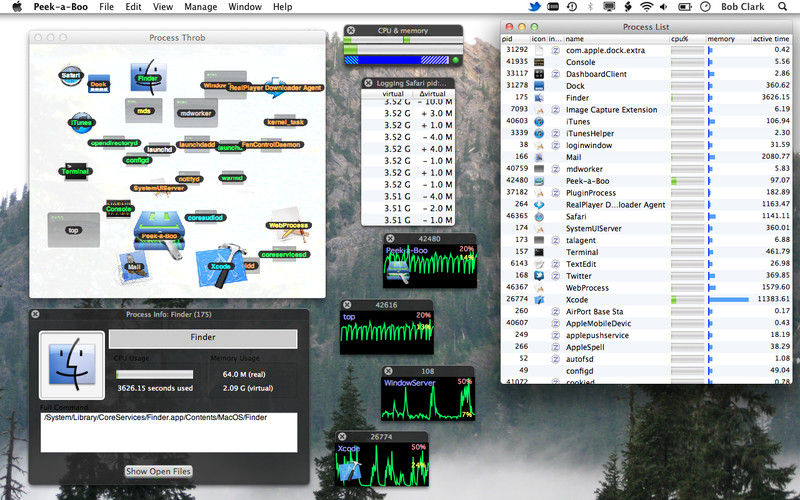Sort the process list by cpu% column

click(687, 39)
